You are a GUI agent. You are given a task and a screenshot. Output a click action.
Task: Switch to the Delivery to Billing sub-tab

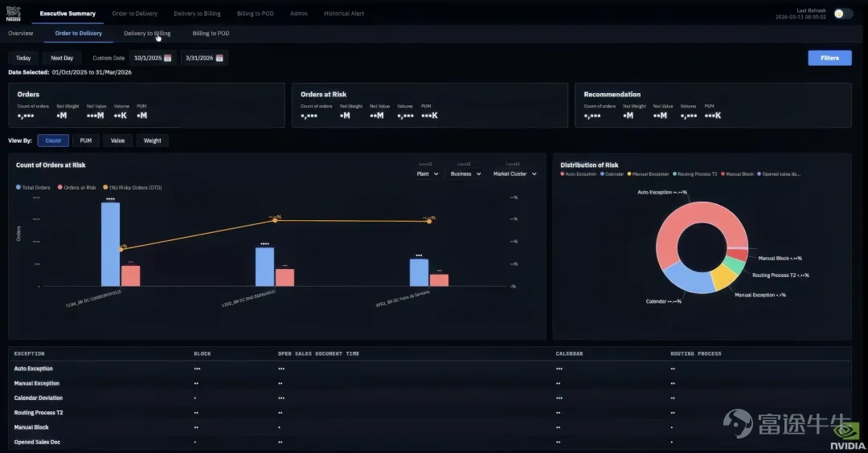147,33
